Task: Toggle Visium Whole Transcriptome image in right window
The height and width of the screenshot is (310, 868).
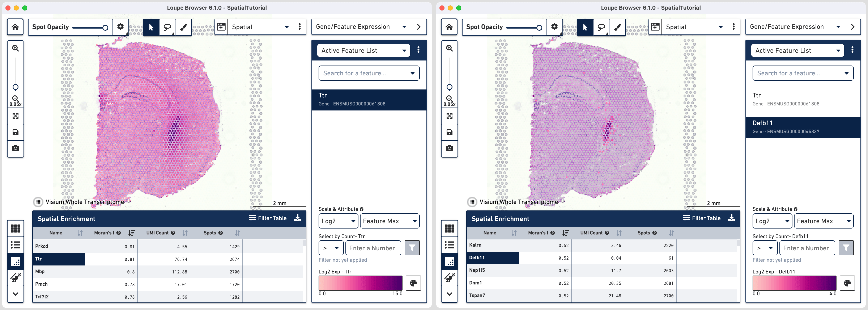Action: (472, 202)
